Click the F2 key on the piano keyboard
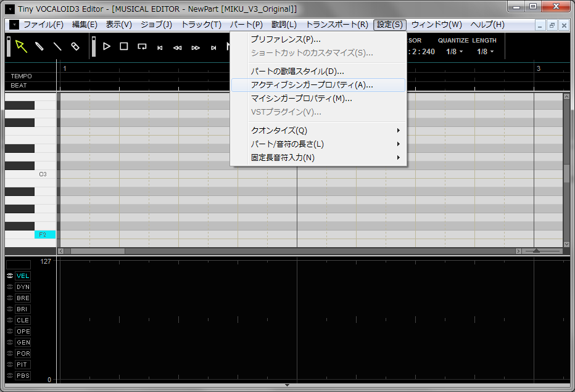 [45, 234]
